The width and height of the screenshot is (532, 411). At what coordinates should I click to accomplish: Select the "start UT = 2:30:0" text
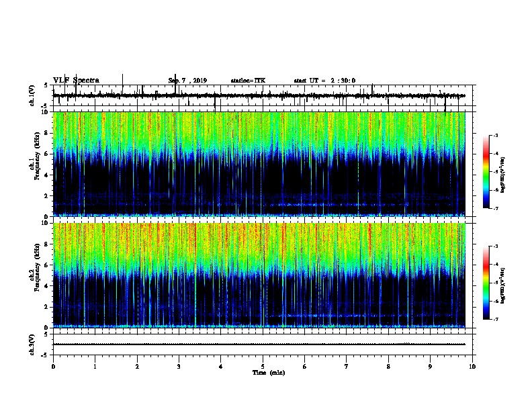coord(324,81)
